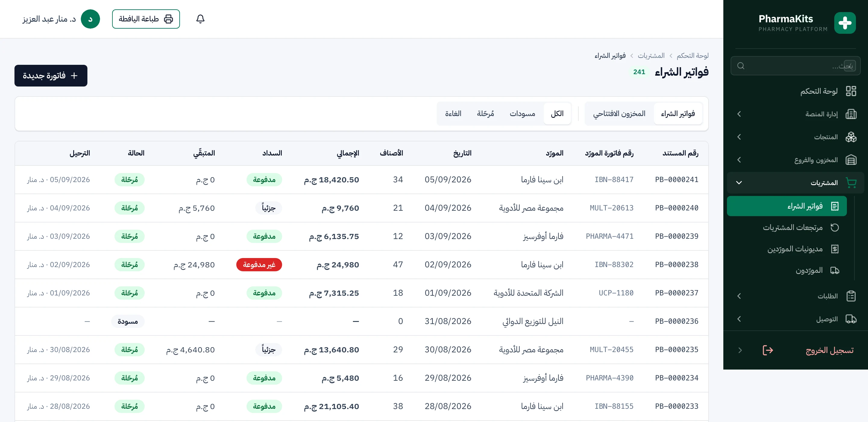Click the cubes icon for المنتجات
The width and height of the screenshot is (868, 422).
(851, 137)
